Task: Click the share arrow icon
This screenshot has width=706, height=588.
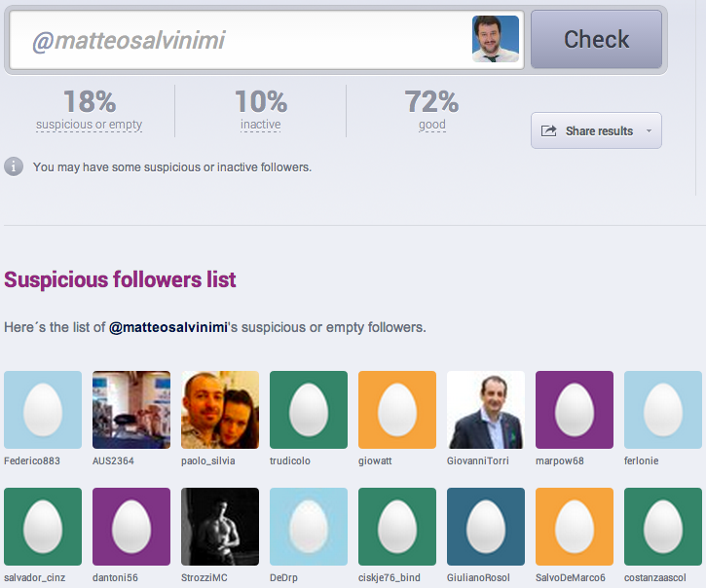Action: click(x=548, y=131)
